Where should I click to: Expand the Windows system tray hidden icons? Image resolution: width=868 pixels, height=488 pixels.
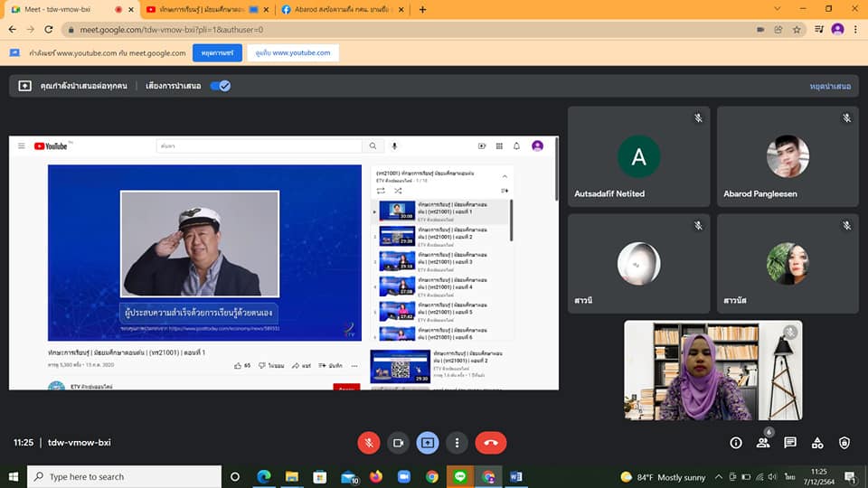pos(719,476)
